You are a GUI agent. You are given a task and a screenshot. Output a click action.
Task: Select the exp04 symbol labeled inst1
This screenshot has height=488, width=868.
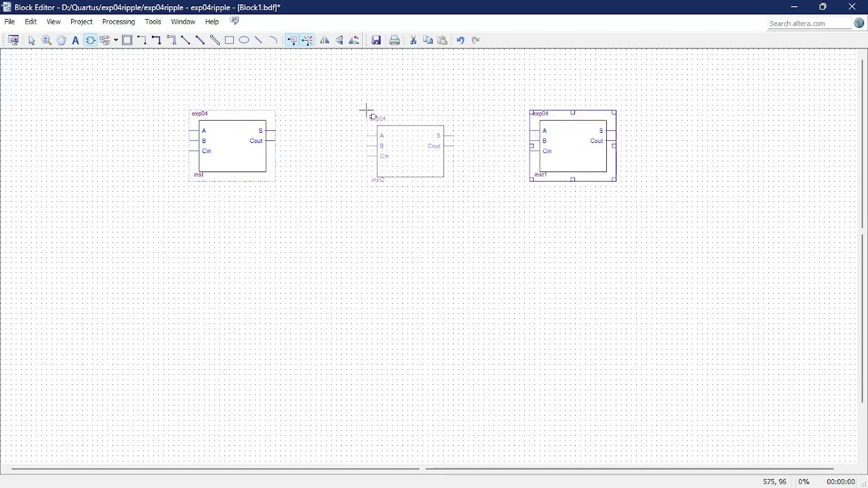click(573, 146)
